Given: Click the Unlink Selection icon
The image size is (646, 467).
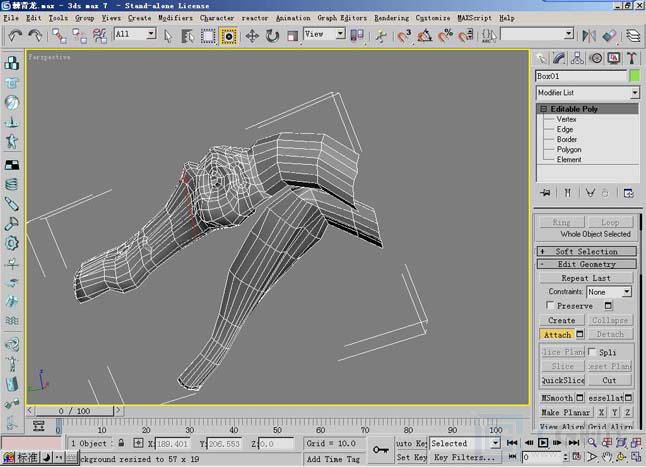Looking at the screenshot, I should [x=80, y=35].
